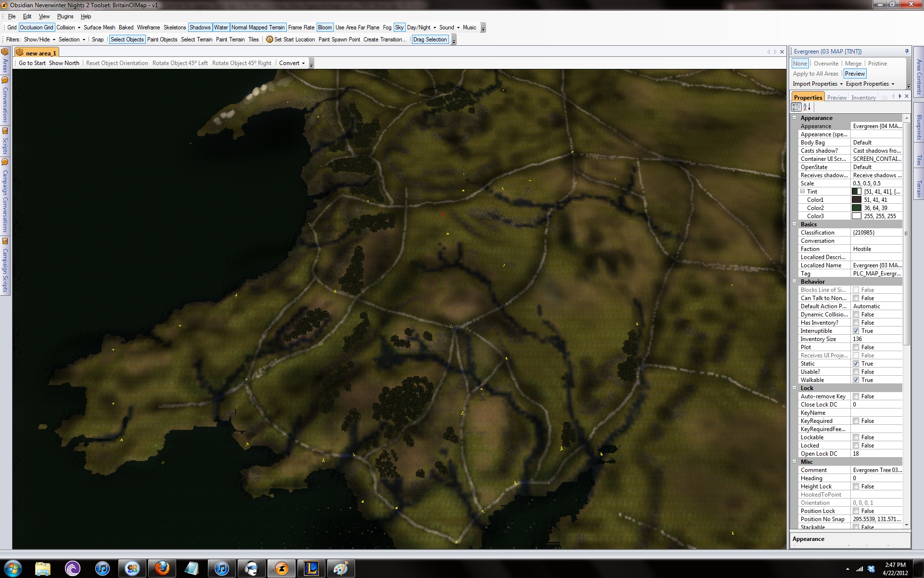The image size is (924, 578).
Task: Enable the Usable? checkbox
Action: (x=856, y=372)
